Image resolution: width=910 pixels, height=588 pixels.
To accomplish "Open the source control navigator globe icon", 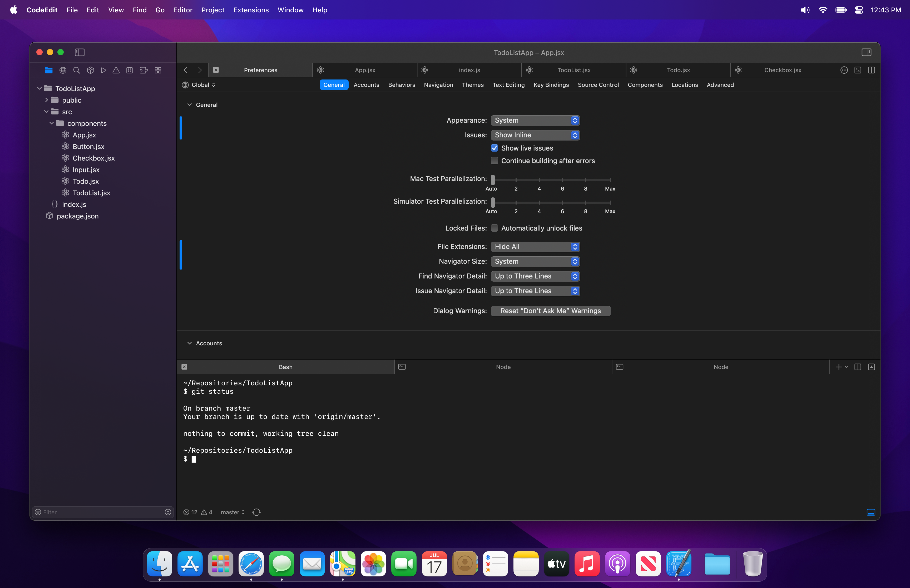I will pyautogui.click(x=63, y=70).
